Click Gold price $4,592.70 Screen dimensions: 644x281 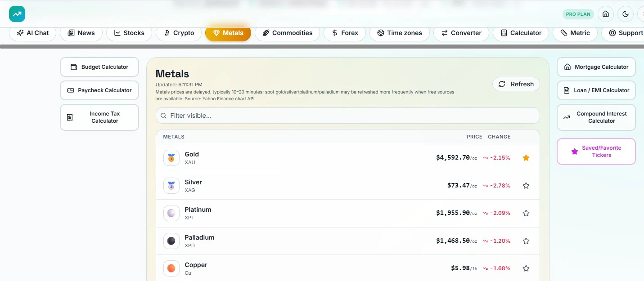pos(456,158)
